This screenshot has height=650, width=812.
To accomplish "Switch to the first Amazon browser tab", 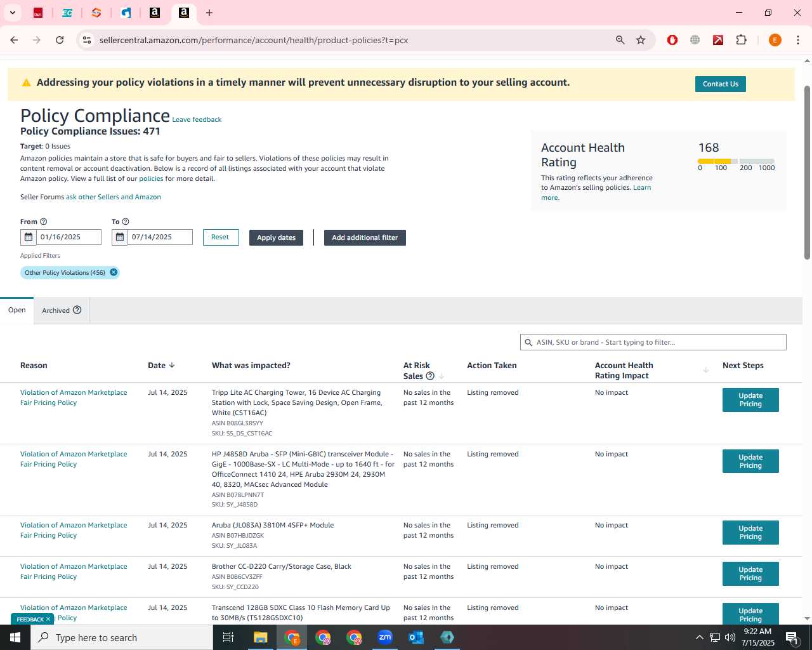I will click(155, 13).
